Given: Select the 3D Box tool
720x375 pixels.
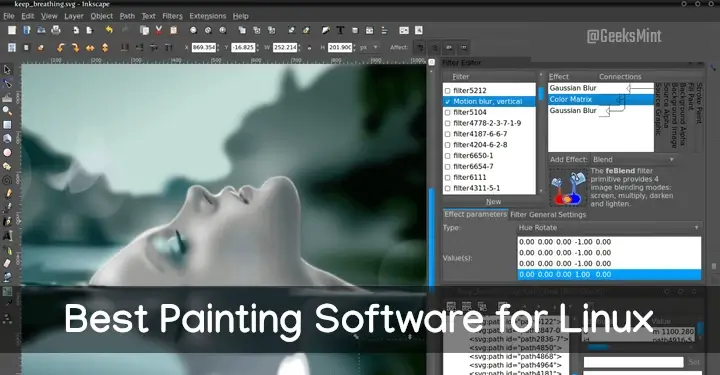Looking at the screenshot, I should click(7, 138).
